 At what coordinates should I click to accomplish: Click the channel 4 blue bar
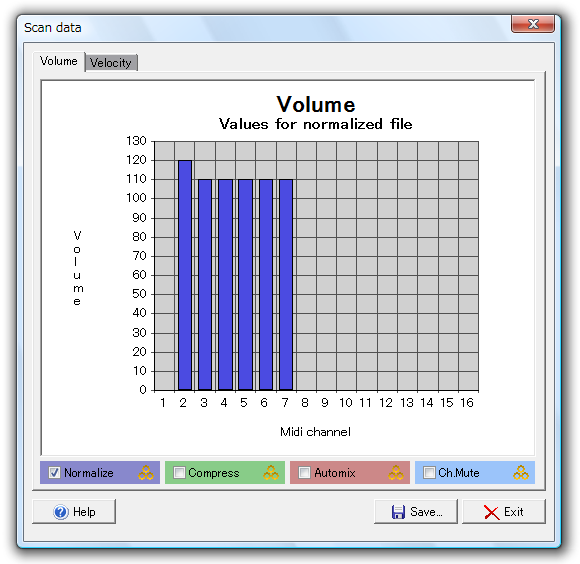point(225,285)
